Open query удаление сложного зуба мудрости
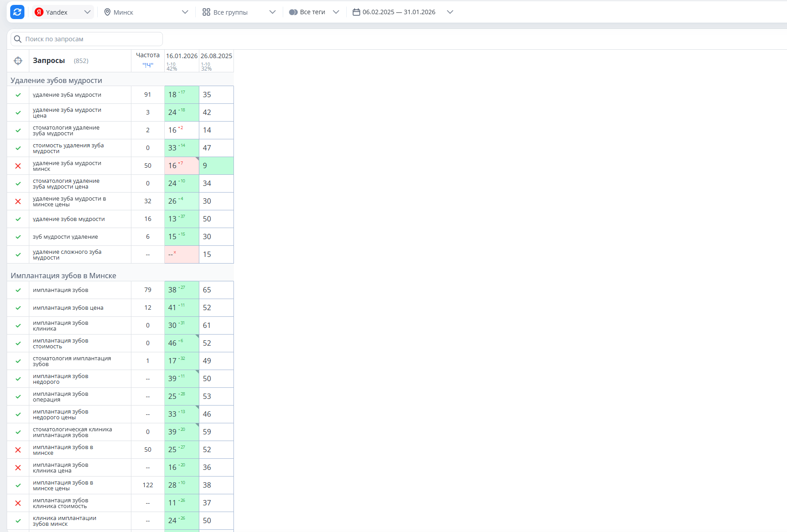Screen dimensions: 787x532 coord(67,255)
